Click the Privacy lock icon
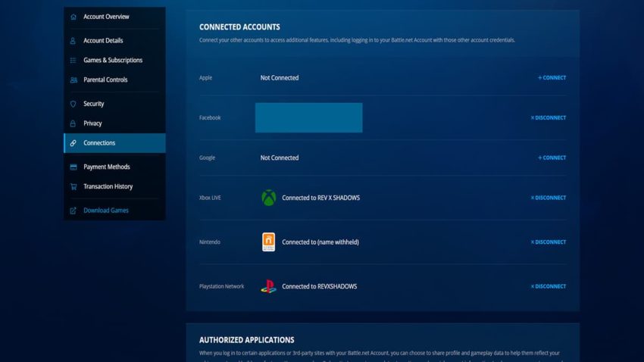644x362 pixels. [73, 123]
